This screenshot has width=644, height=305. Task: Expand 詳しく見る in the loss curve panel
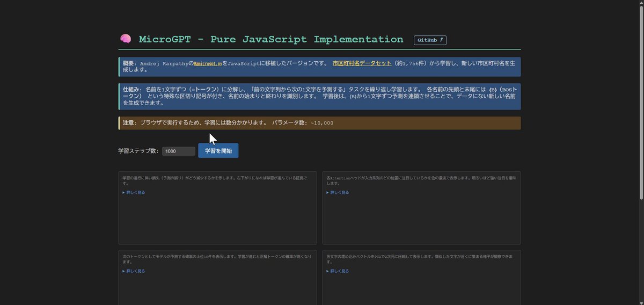pos(134,192)
